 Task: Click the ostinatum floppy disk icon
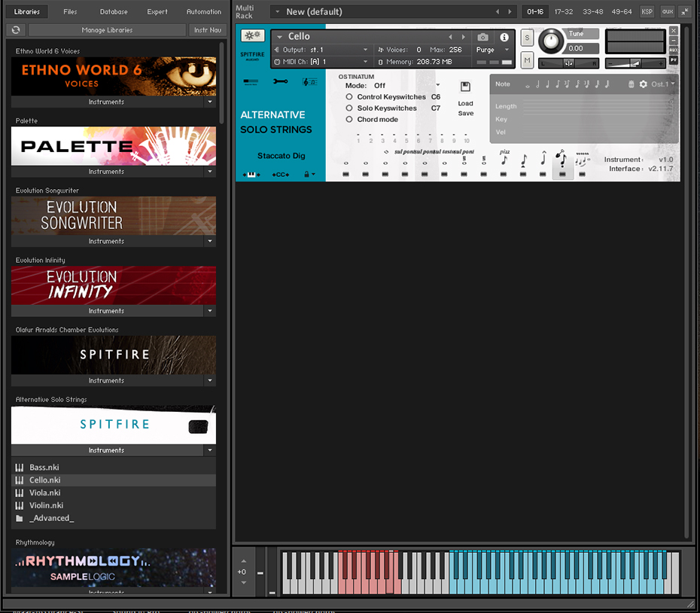(465, 87)
